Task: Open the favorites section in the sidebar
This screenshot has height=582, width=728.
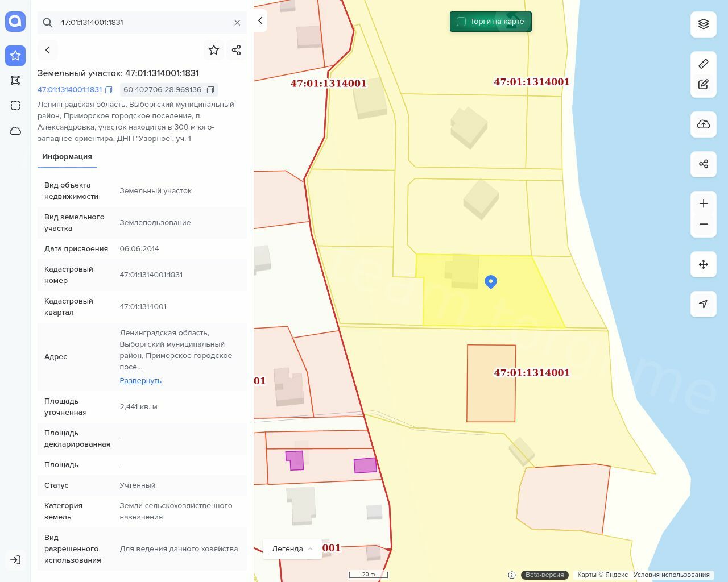Action: point(15,56)
